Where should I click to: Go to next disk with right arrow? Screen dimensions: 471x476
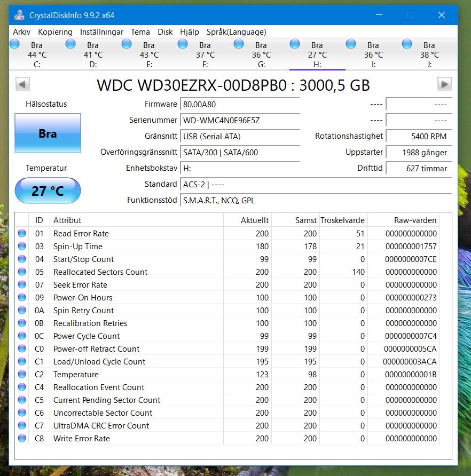[x=444, y=84]
